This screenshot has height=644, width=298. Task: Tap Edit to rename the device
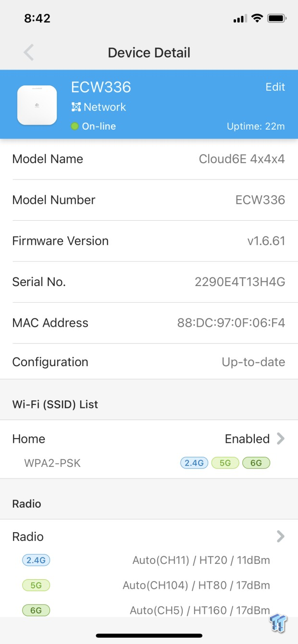pos(275,87)
